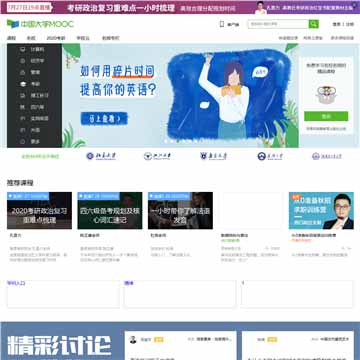The height and width of the screenshot is (360, 360).
Task: Open the 四六级 sidebar category
Action: click(x=34, y=107)
